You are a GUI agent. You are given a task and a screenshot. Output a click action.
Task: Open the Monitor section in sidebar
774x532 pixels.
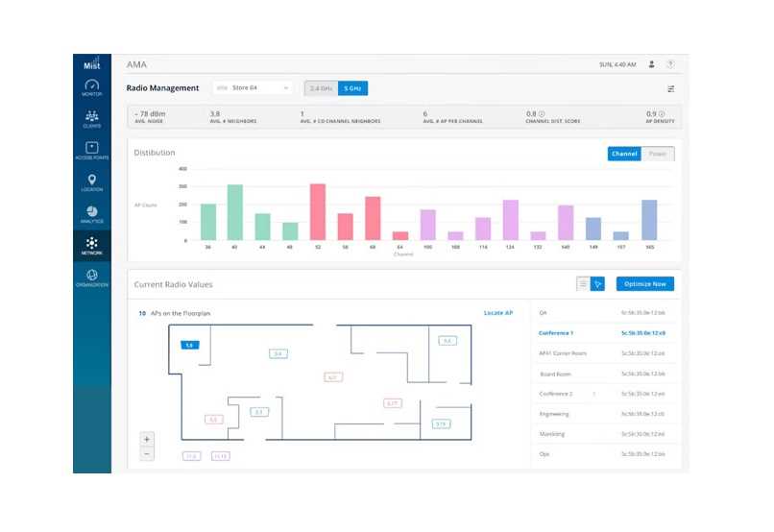[x=91, y=88]
